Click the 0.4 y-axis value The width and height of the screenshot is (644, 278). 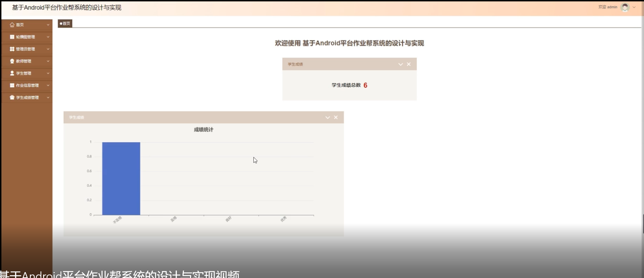click(x=89, y=185)
